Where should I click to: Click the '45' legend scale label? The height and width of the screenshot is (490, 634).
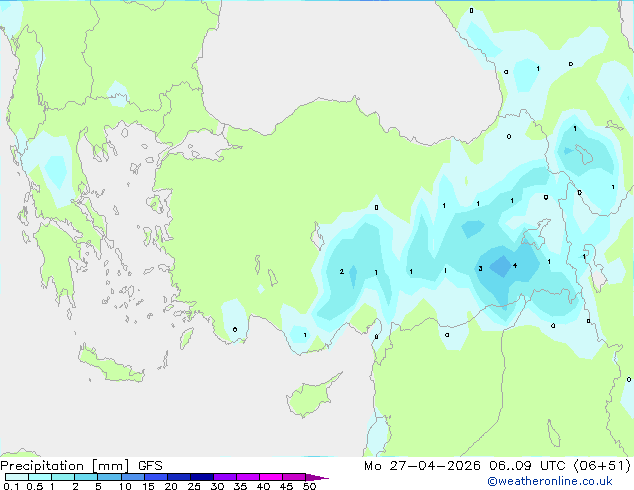(x=287, y=486)
